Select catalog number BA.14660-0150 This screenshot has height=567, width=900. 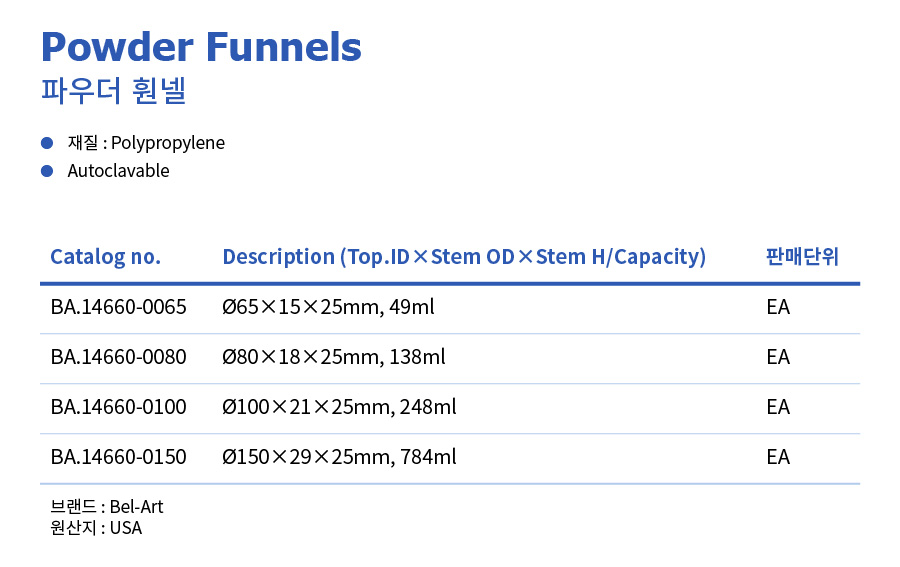tap(118, 457)
